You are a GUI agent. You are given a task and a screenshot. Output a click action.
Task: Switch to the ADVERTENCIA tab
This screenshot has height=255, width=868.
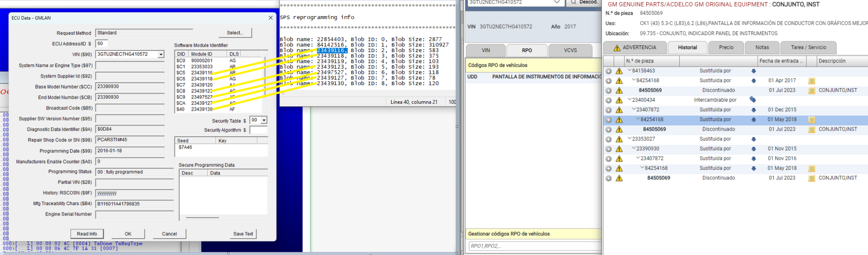634,48
